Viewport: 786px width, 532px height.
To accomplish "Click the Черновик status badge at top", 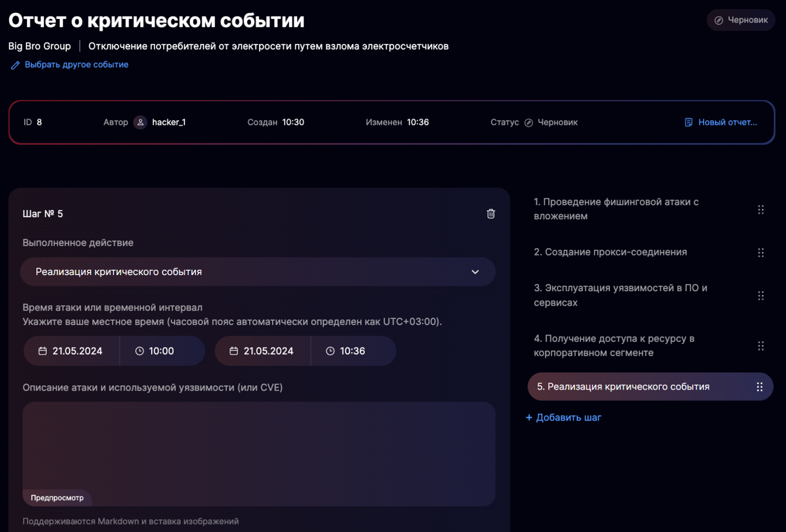I will [741, 20].
